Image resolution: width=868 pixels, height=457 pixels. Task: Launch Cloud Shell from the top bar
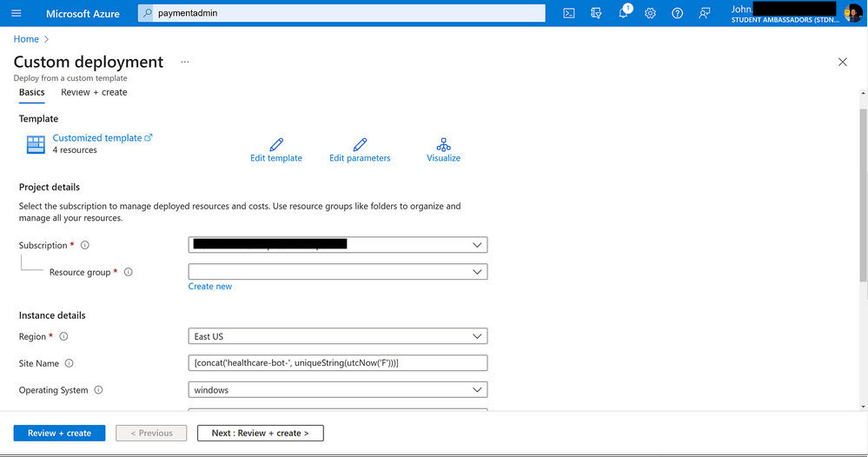[x=569, y=13]
